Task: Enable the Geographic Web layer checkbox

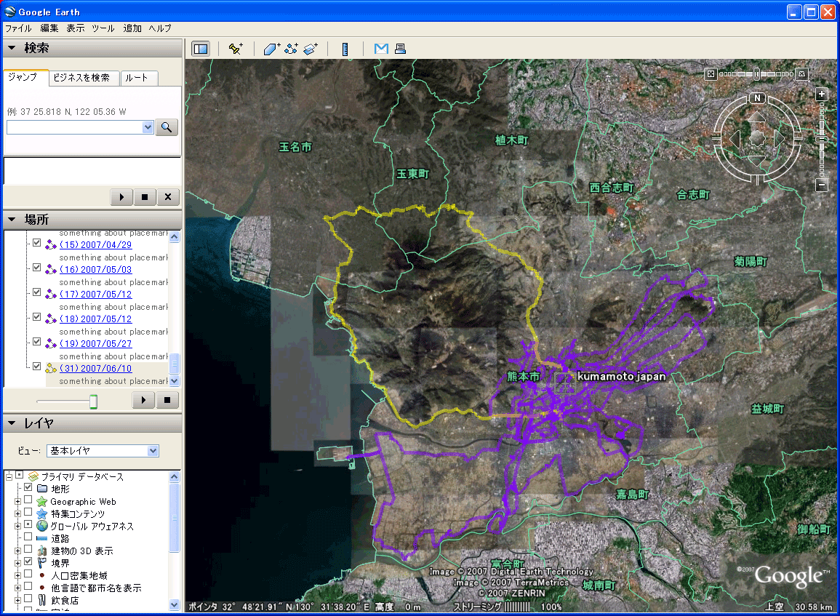Action: (x=28, y=499)
